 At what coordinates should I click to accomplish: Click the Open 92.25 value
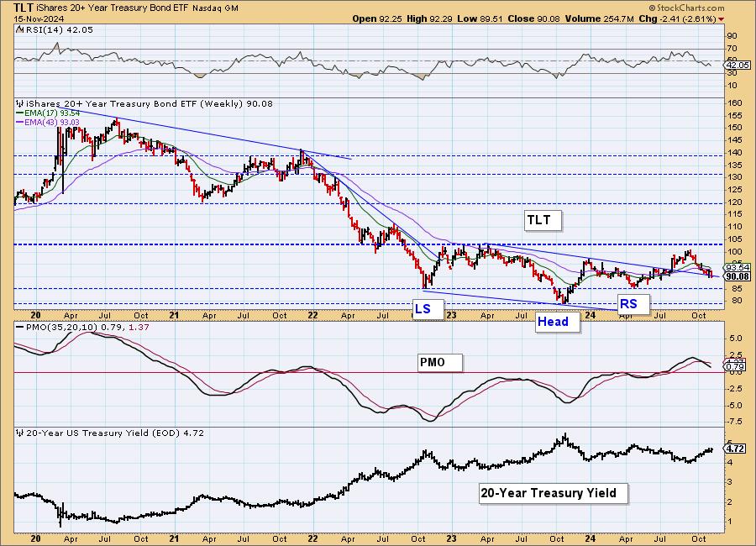pos(377,18)
